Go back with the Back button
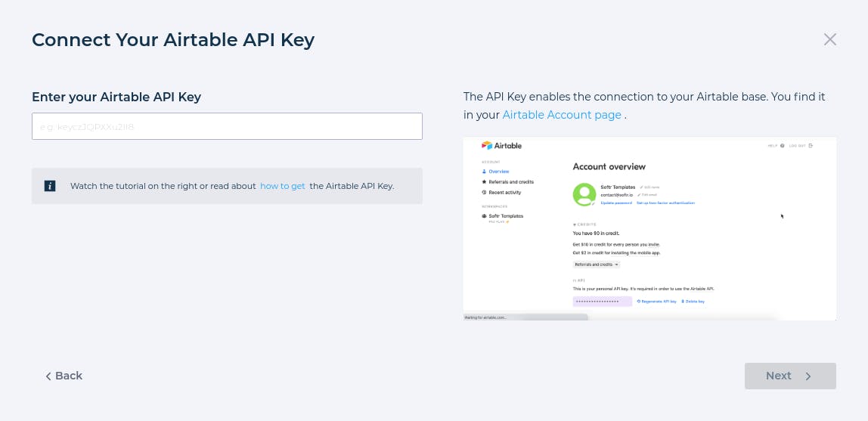868x421 pixels. tap(64, 376)
